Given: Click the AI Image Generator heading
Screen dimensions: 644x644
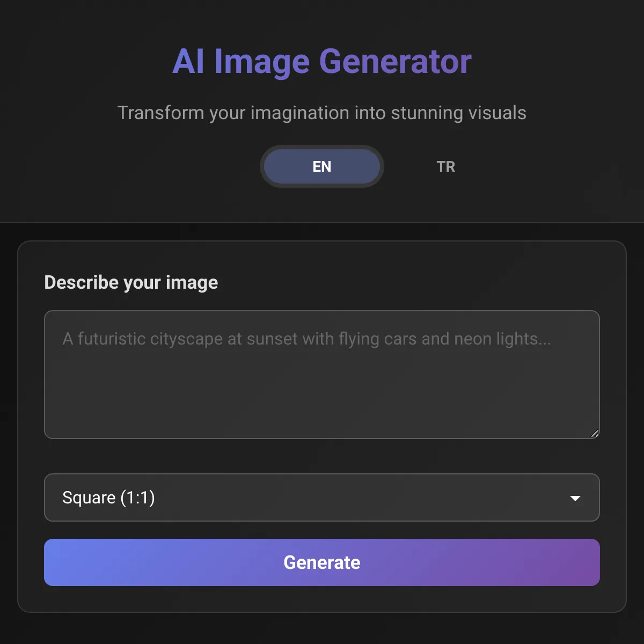Looking at the screenshot, I should tap(322, 62).
